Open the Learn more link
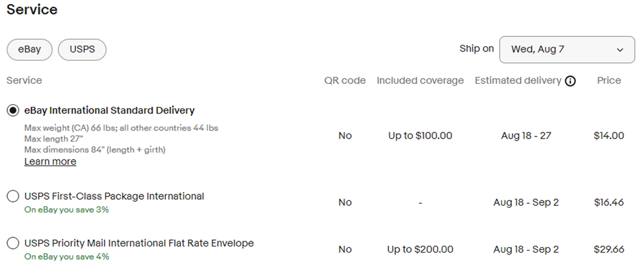644x271 pixels. (x=50, y=162)
